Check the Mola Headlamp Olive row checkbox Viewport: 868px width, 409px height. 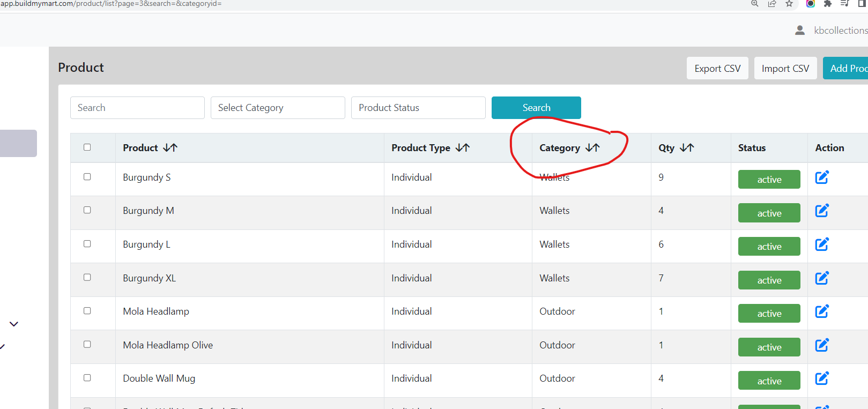point(87,345)
